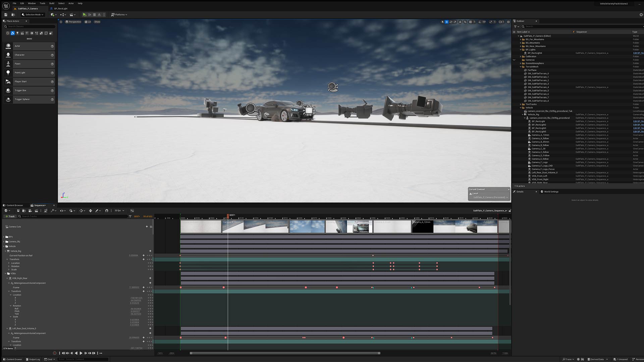Open the Content Drawer
The width and height of the screenshot is (644, 362).
pyautogui.click(x=13, y=359)
